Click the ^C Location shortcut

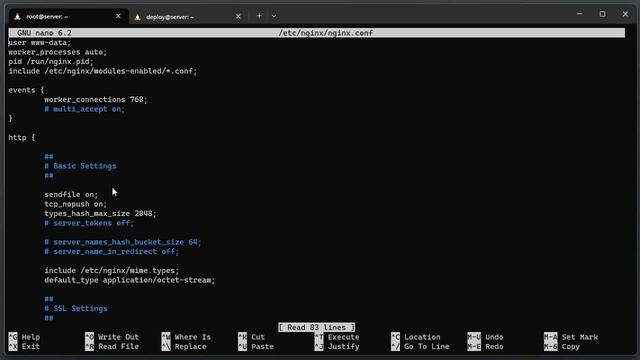416,337
